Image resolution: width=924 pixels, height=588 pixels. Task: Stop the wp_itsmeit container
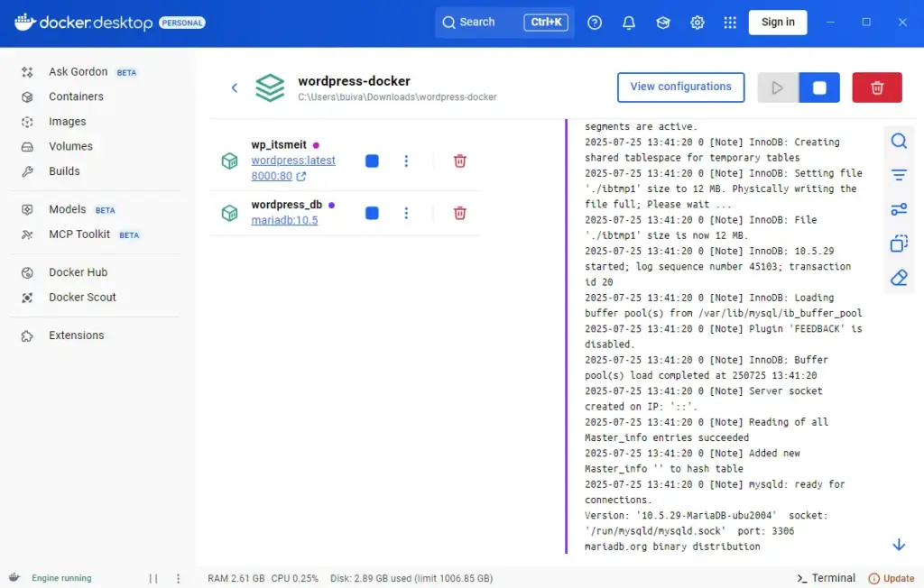pos(371,160)
